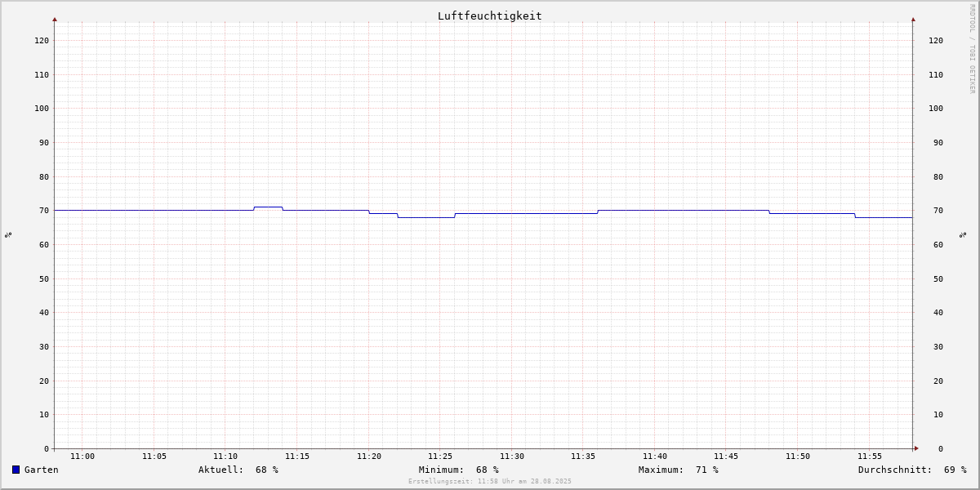Click the 11:30 time axis label
This screenshot has height=490, width=980.
tap(512, 457)
